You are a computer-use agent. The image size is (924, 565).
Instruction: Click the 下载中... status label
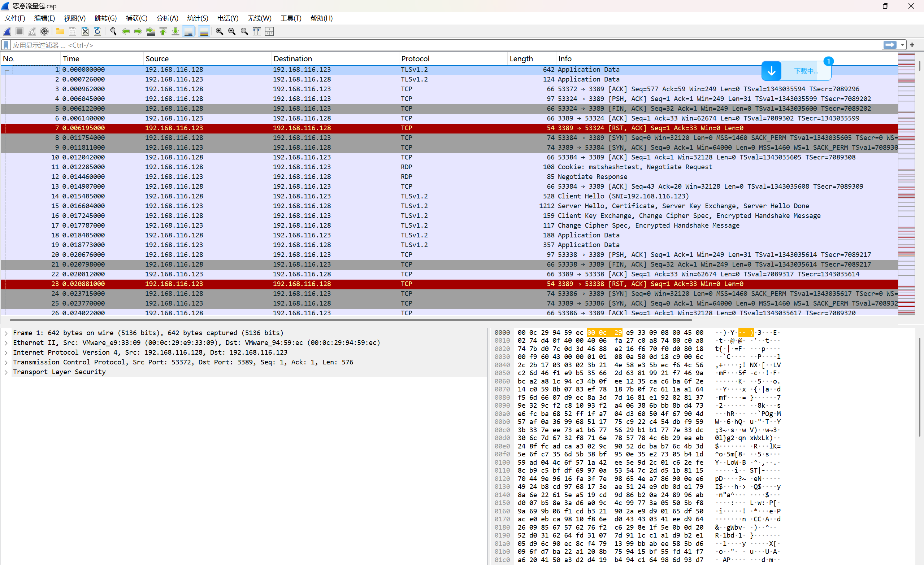[x=806, y=71]
